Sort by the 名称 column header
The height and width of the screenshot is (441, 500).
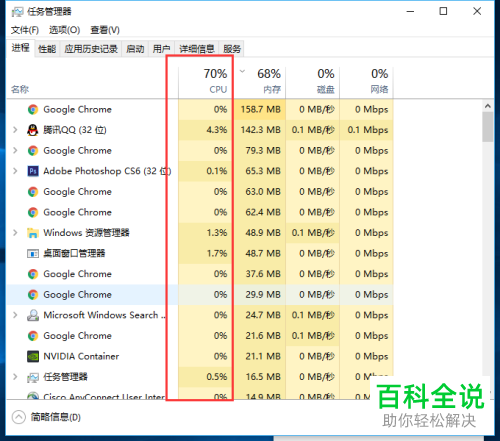[20, 90]
